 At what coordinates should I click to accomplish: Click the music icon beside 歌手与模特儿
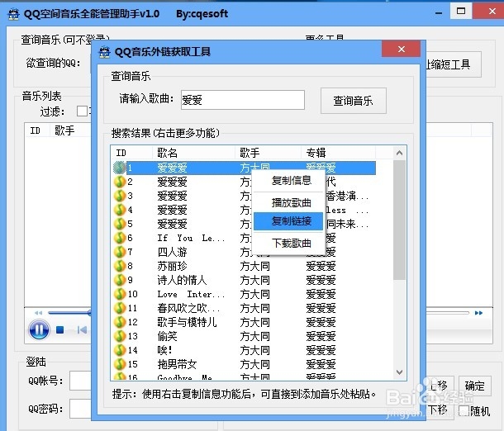[x=120, y=322]
